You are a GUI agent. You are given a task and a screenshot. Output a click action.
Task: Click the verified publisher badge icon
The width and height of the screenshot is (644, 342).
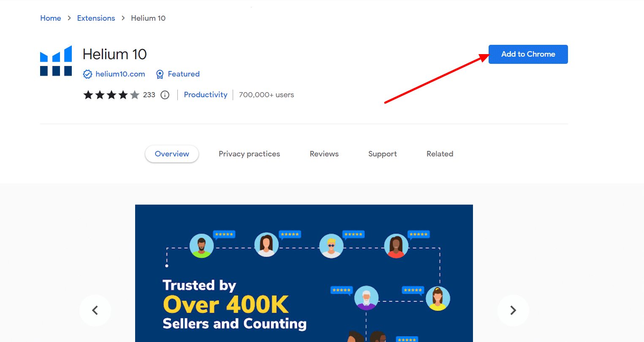coord(87,74)
